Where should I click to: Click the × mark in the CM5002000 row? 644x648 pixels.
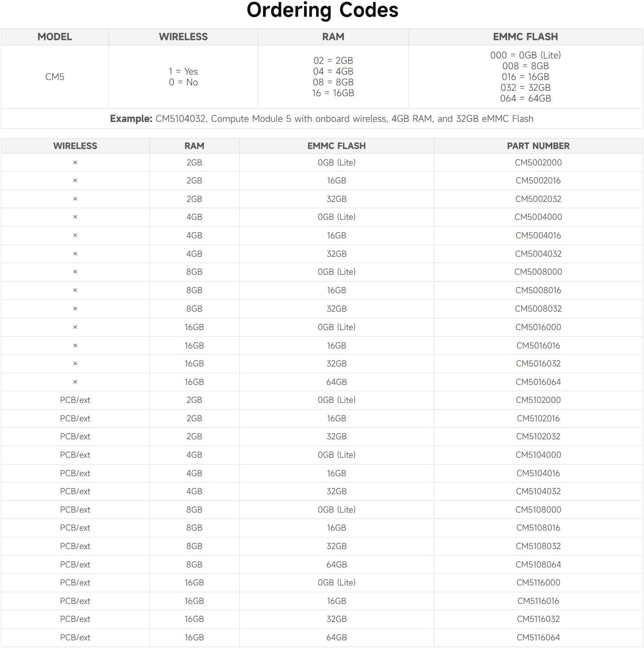coord(75,163)
